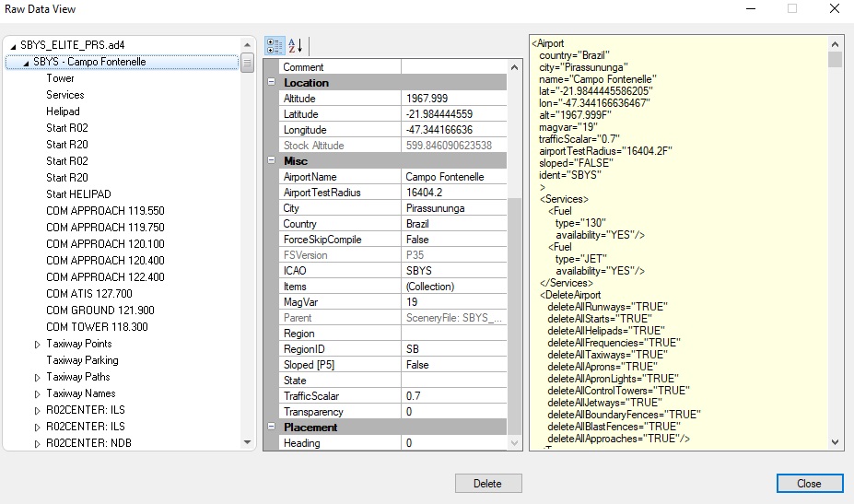Sort properties with the Alphabetical icon
The image size is (854, 504).
pyautogui.click(x=295, y=45)
